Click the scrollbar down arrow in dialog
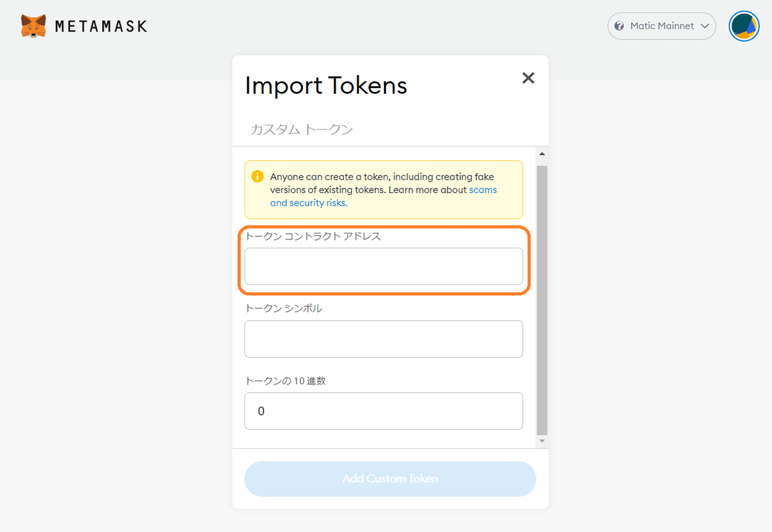This screenshot has height=532, width=772. [542, 441]
